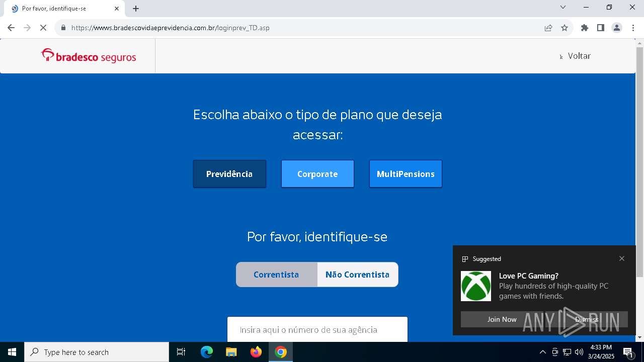Click the scrollbar down arrow
Screen dimensions: 644x362
[640, 337]
